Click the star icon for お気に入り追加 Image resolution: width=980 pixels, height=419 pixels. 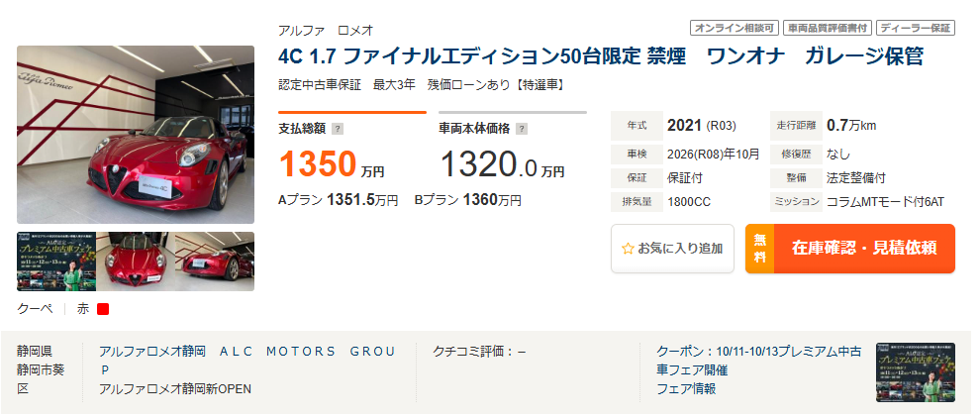[x=627, y=249]
